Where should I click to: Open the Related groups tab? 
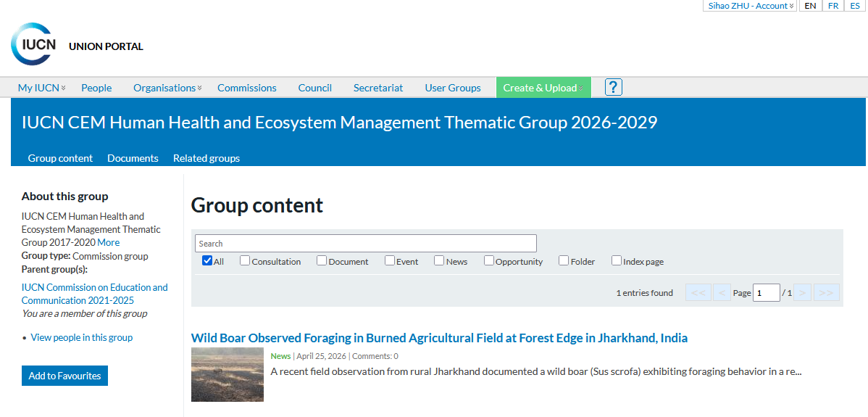tap(206, 158)
